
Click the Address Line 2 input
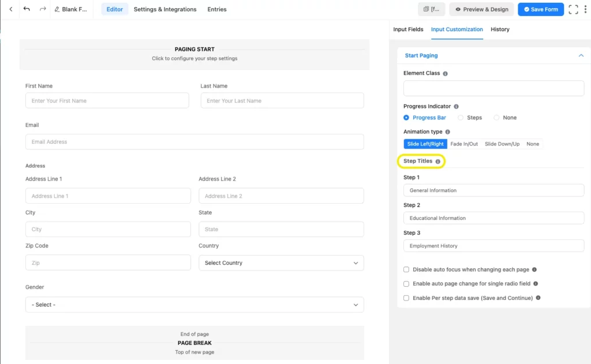pyautogui.click(x=281, y=196)
